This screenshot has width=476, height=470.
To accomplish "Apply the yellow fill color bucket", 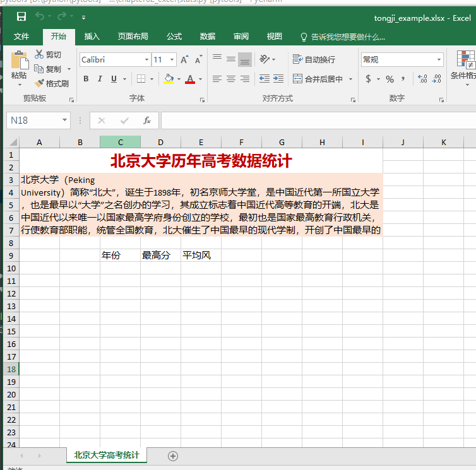I will coord(169,79).
